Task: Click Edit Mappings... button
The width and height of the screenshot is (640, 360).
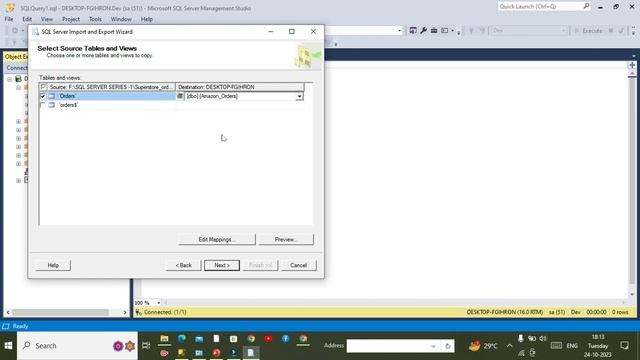Action: 217,240
